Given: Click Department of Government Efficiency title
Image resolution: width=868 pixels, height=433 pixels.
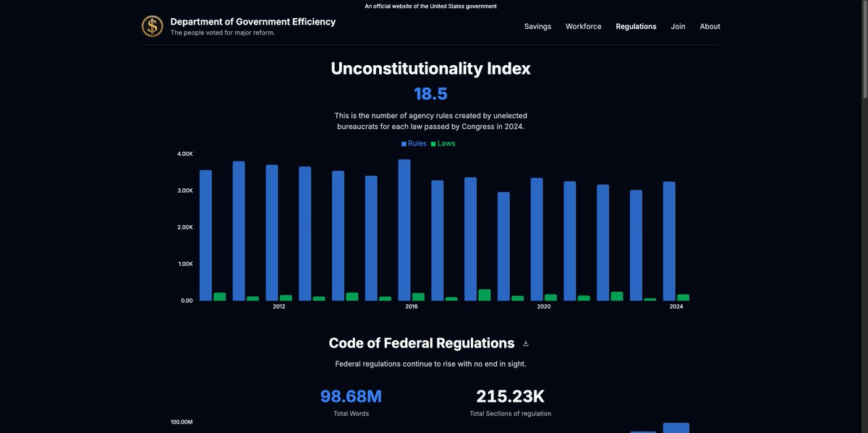Looking at the screenshot, I should pyautogui.click(x=253, y=22).
